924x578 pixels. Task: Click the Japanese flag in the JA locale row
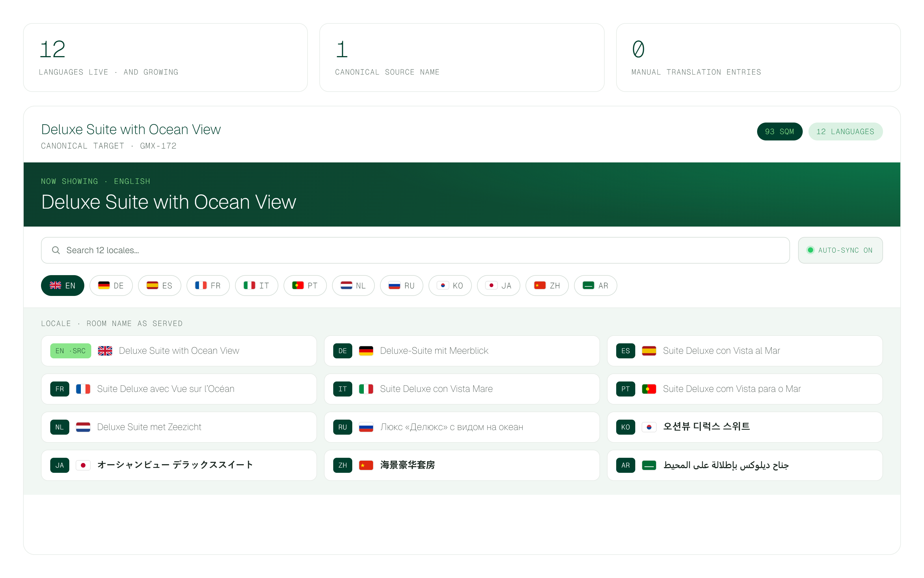(x=83, y=465)
